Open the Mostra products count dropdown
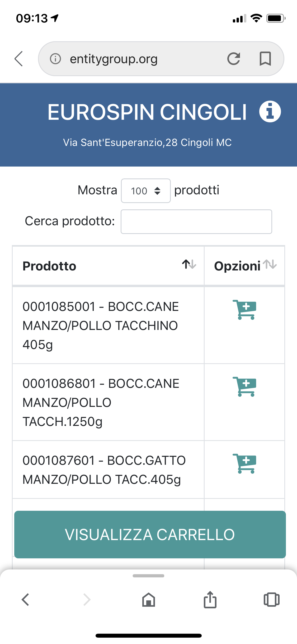The image size is (297, 644). pos(146,191)
